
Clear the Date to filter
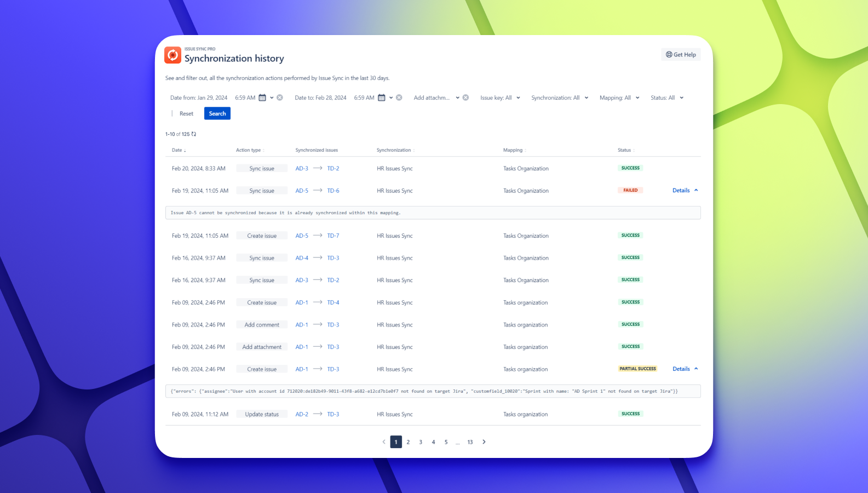click(x=399, y=98)
